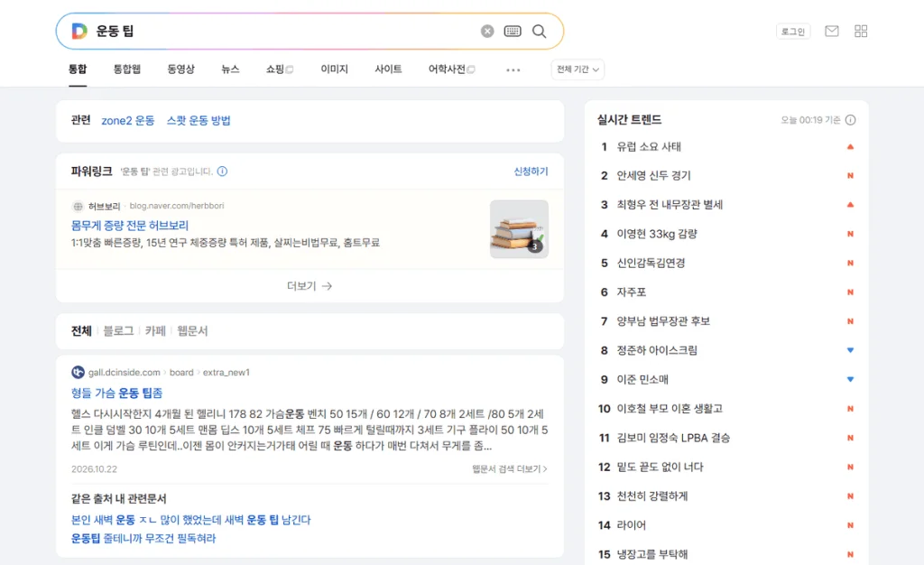The image size is (924, 565).
Task: Open the 쇼핑 tab
Action: pos(280,69)
